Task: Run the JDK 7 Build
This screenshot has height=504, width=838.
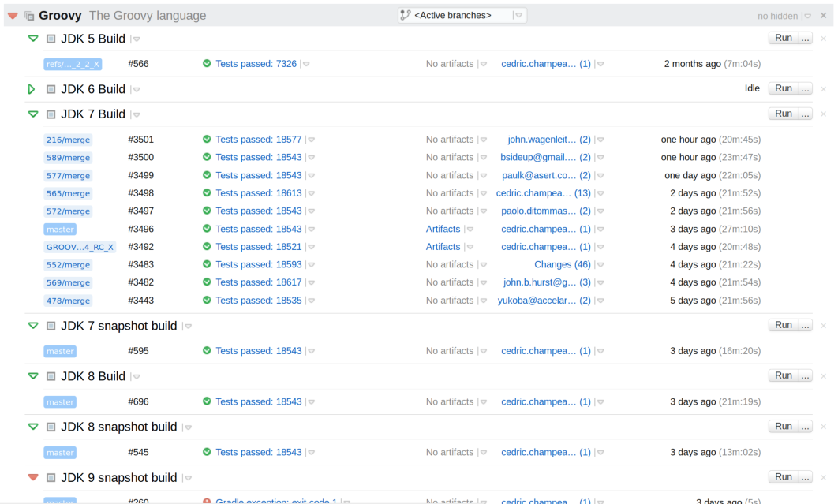Action: 784,114
